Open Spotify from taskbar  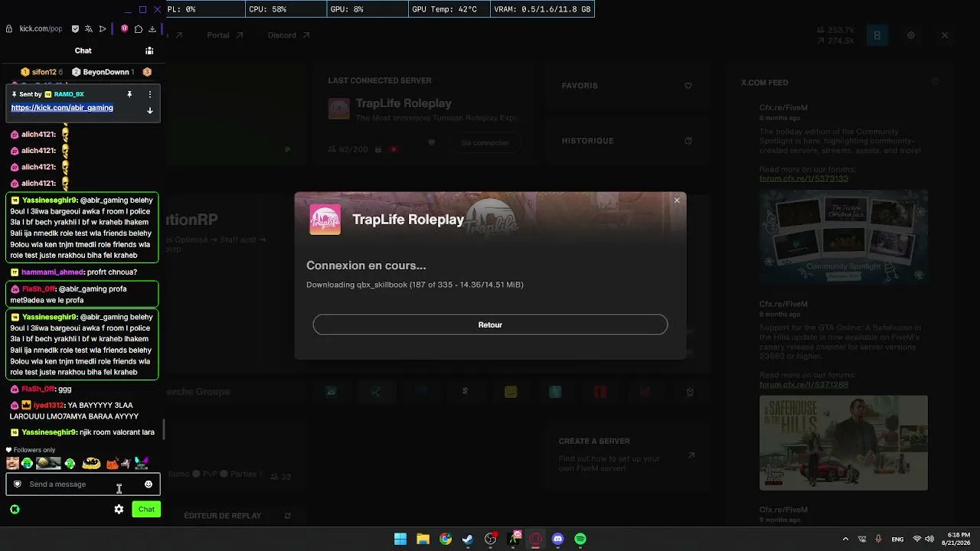(580, 539)
